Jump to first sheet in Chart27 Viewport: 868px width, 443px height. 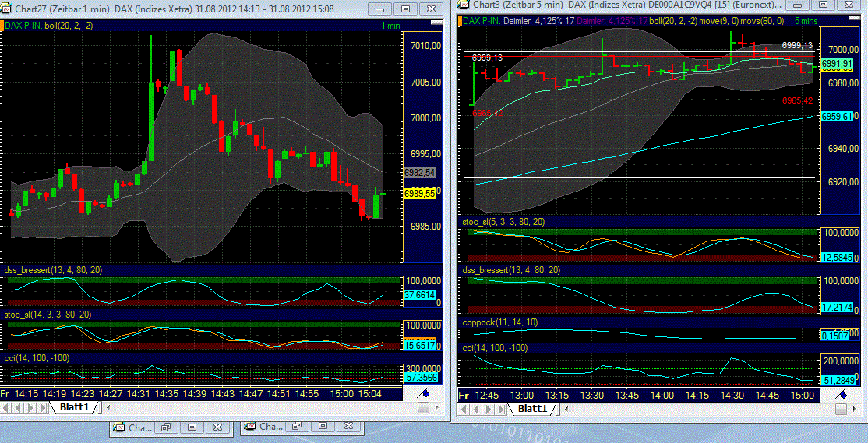tap(6, 408)
